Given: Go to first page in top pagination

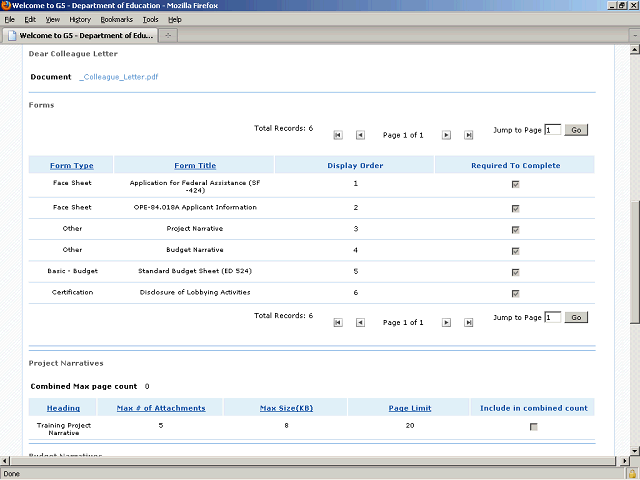Looking at the screenshot, I should click(x=338, y=135).
